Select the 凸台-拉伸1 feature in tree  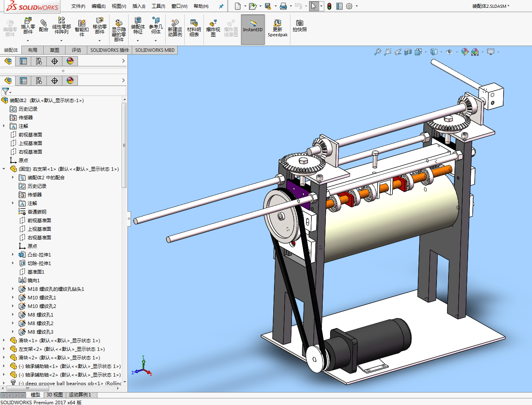39,255
